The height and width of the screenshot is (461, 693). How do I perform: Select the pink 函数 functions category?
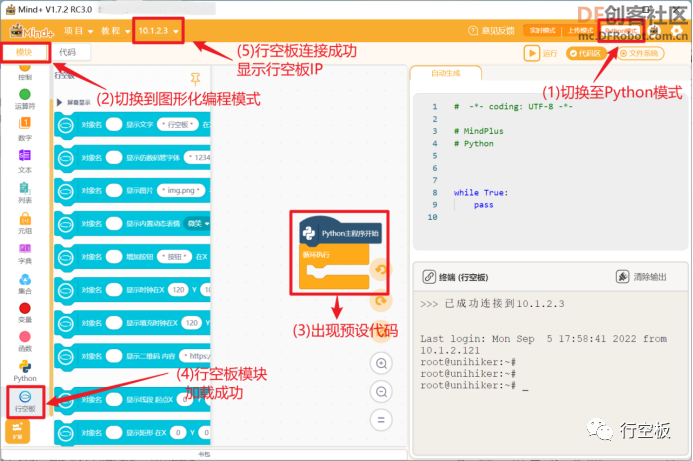(x=25, y=342)
